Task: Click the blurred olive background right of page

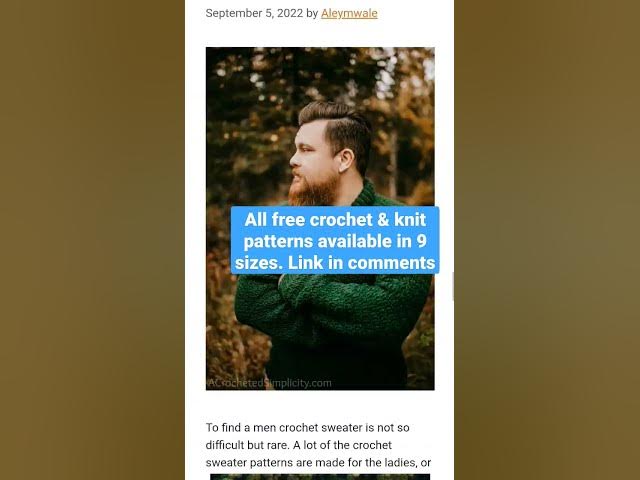Action: point(547,240)
